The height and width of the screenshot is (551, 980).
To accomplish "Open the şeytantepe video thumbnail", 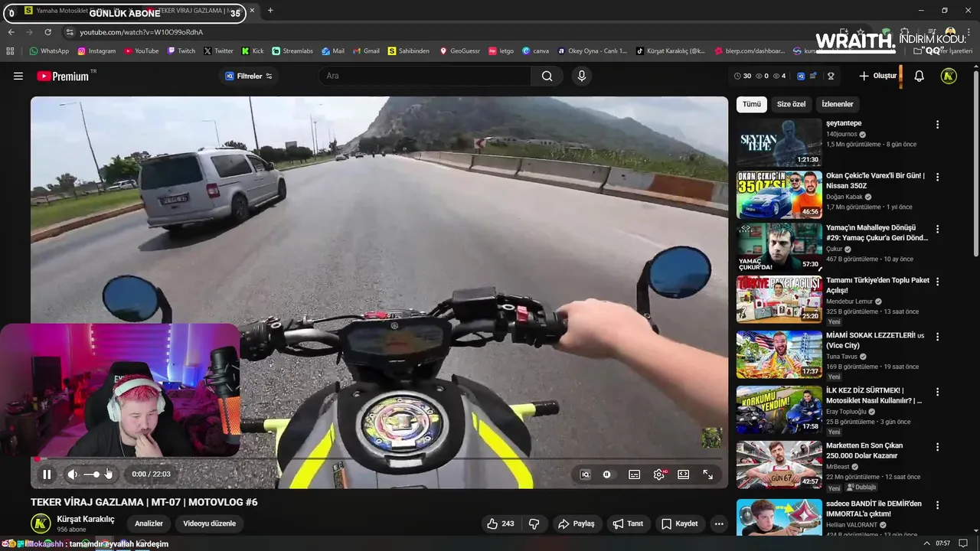I will click(779, 142).
